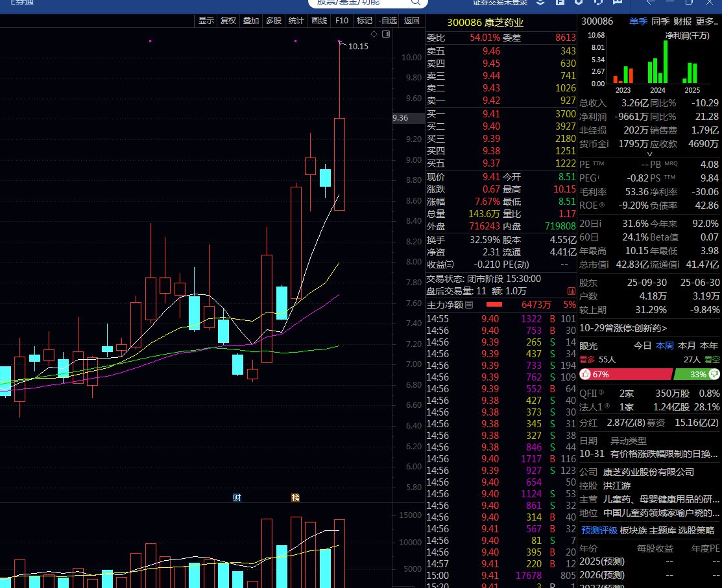Select 本年 in 眼光 poll
This screenshot has height=588, width=722.
pyautogui.click(x=708, y=346)
